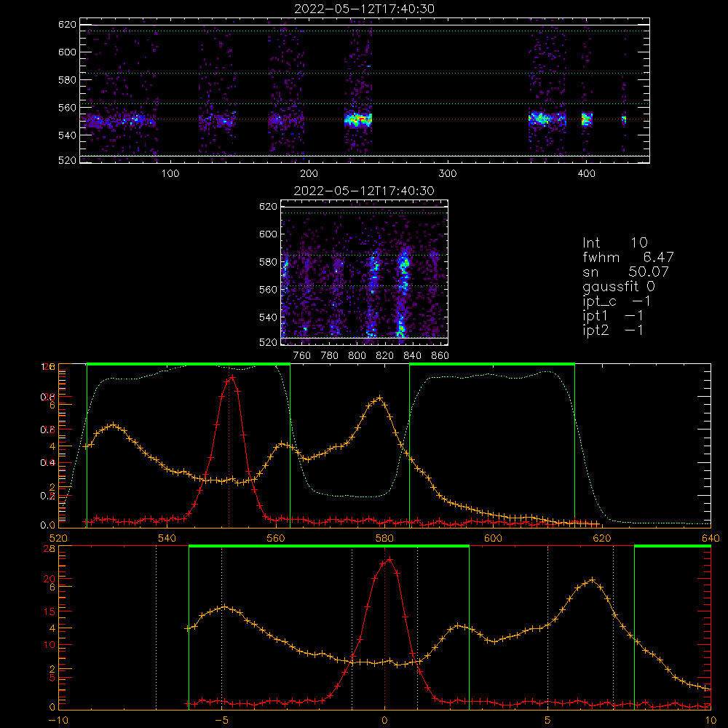Click the red Gaussian peak in the upper line plot

231,378
